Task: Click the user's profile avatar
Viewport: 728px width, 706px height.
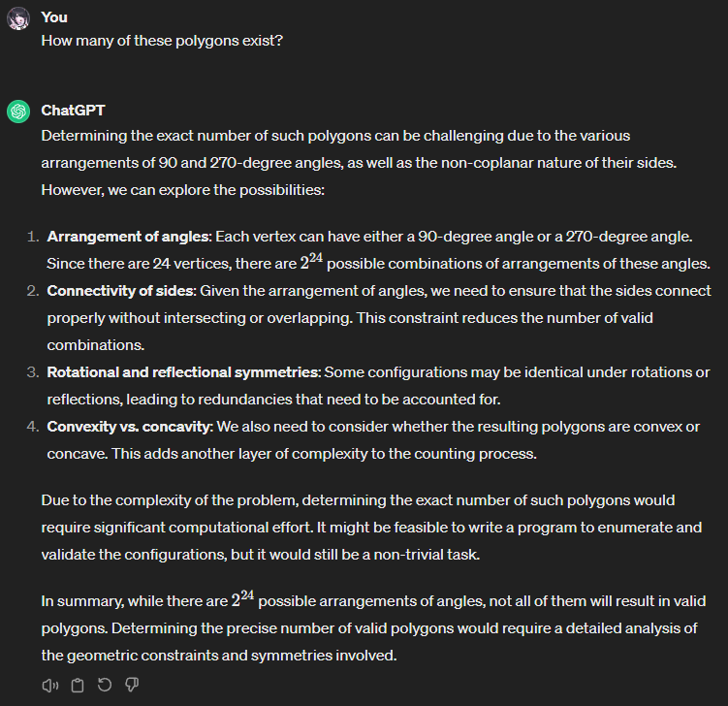Action: pos(17,20)
